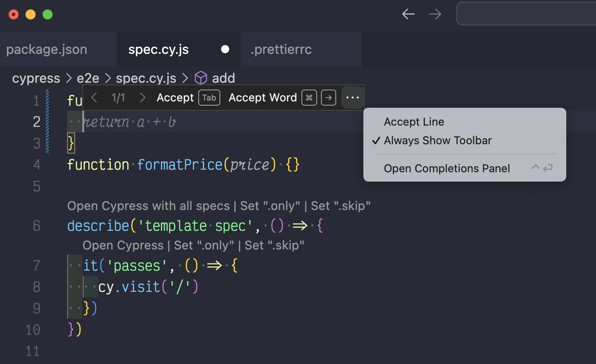Click line number 11 in gutter
Viewport: 596px width, 364px height.
33,351
